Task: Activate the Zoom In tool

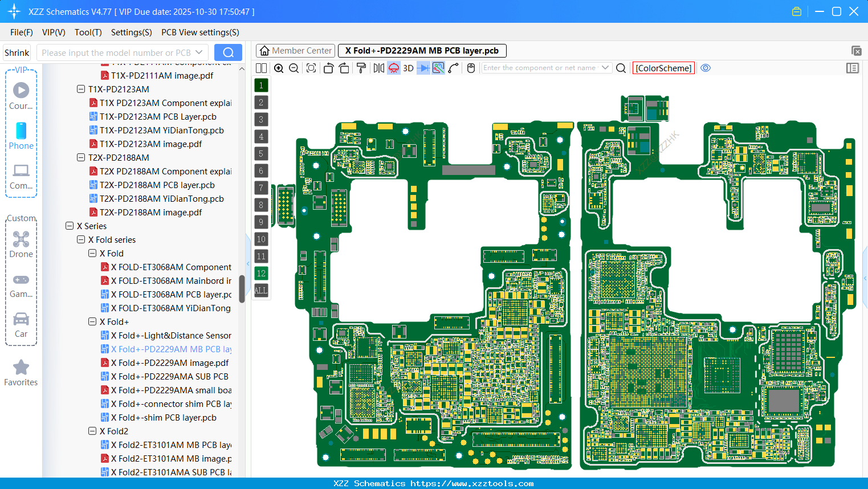Action: click(279, 68)
